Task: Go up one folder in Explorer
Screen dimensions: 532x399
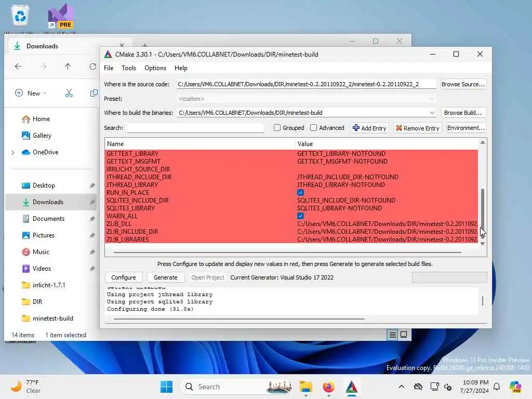Action: (x=68, y=66)
